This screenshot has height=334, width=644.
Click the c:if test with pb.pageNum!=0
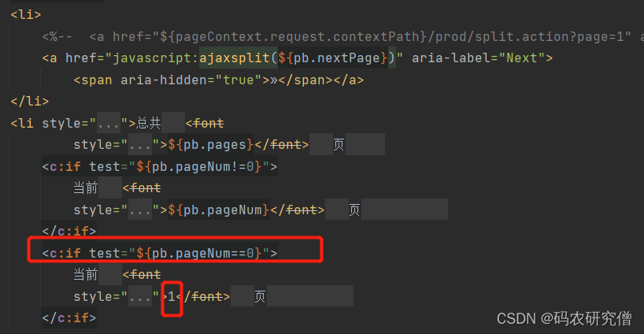coord(159,166)
